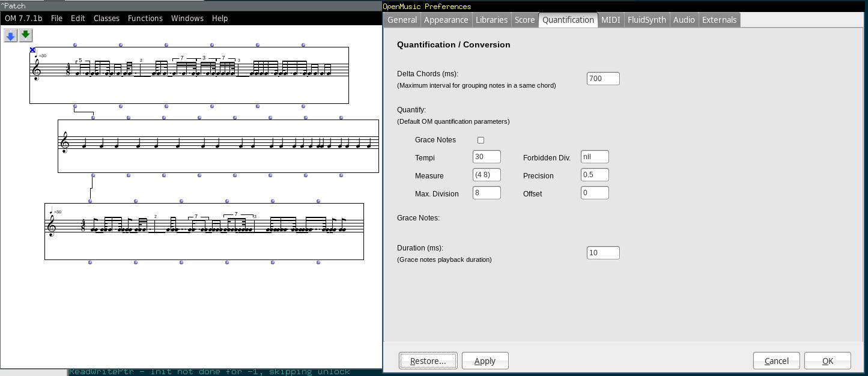Screen dimensions: 868x376
Task: Click the Delta Chords value field
Action: point(603,79)
